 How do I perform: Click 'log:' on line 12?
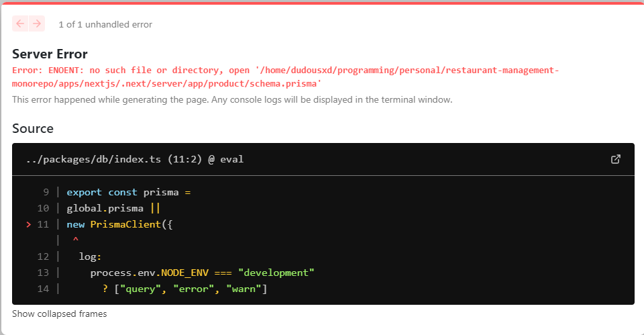(x=90, y=256)
